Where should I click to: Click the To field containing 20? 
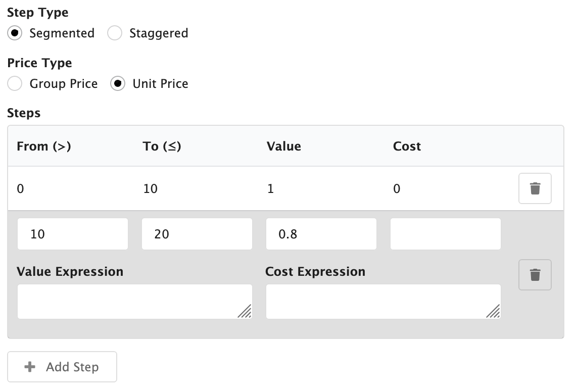(x=197, y=234)
